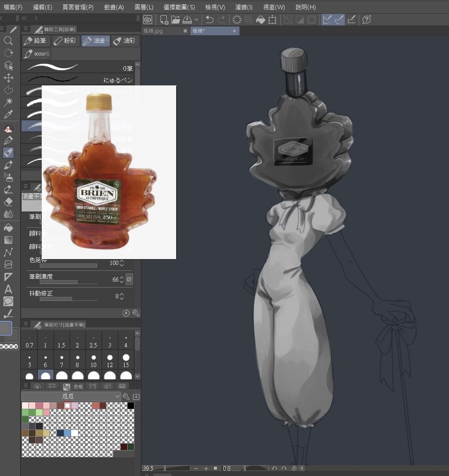Open sub tool palette hamburger menu
This screenshot has height=476, width=449.
(26, 28)
